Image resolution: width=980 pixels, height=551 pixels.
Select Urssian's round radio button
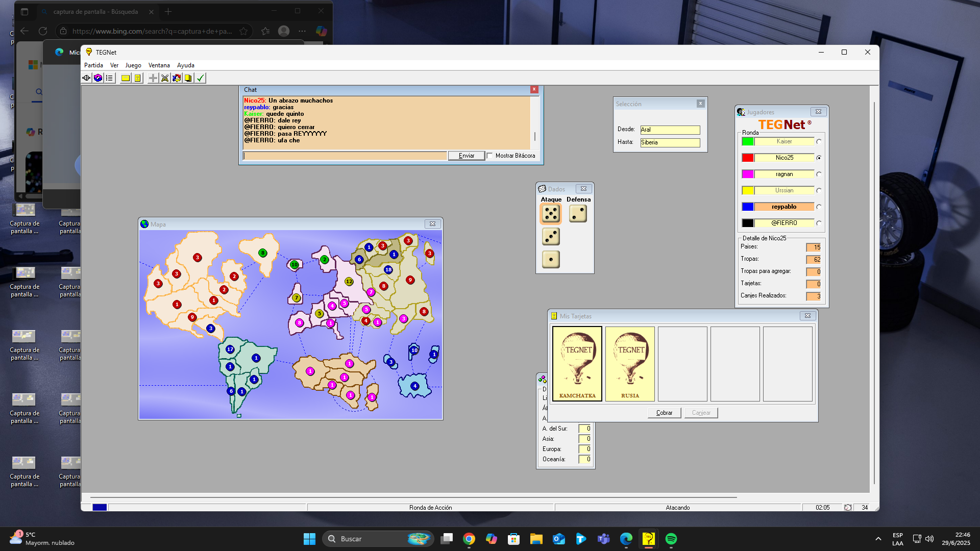[x=819, y=191]
